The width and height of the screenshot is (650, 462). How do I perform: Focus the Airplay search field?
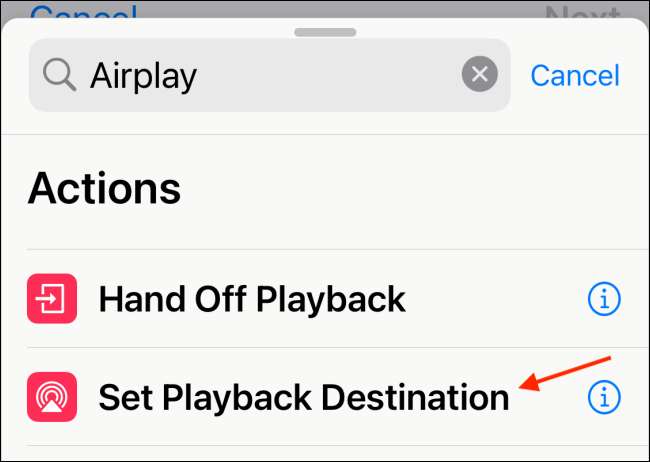[269, 75]
